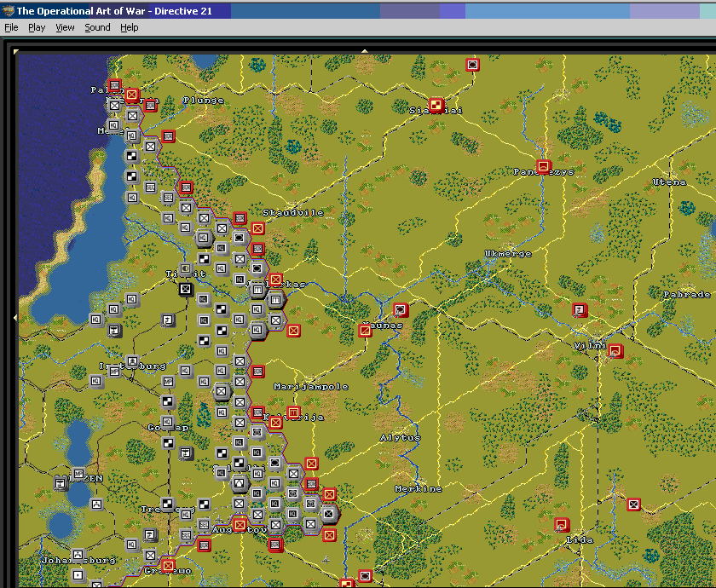716x588 pixels.
Task: Select red cavalry unit west of Kaunas
Action: click(365, 330)
